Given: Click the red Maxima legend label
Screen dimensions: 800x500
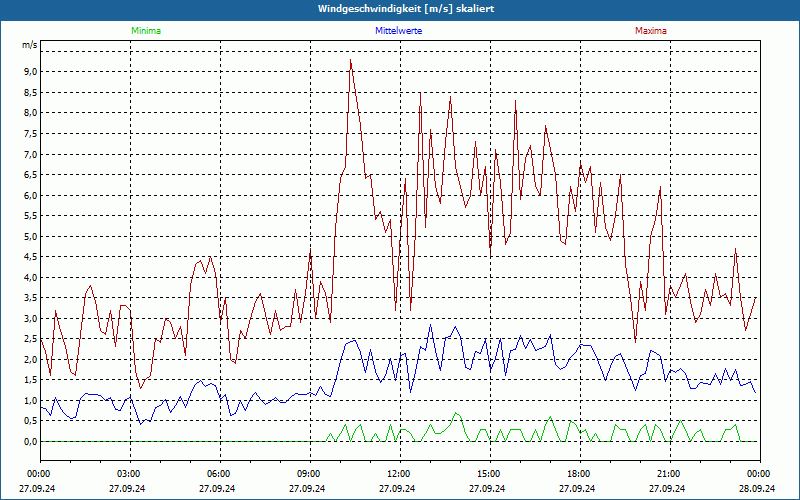Looking at the screenshot, I should pyautogui.click(x=651, y=31).
